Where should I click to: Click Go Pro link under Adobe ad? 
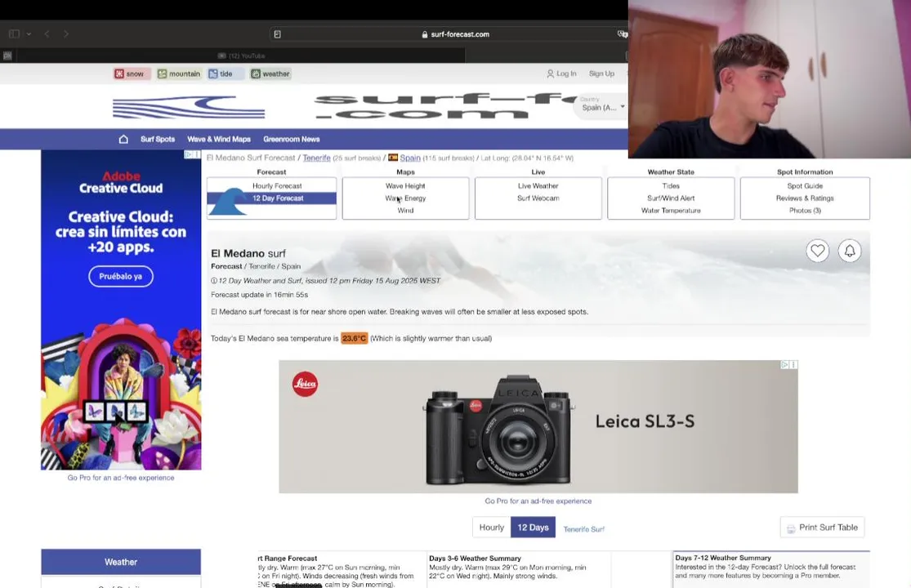click(121, 478)
